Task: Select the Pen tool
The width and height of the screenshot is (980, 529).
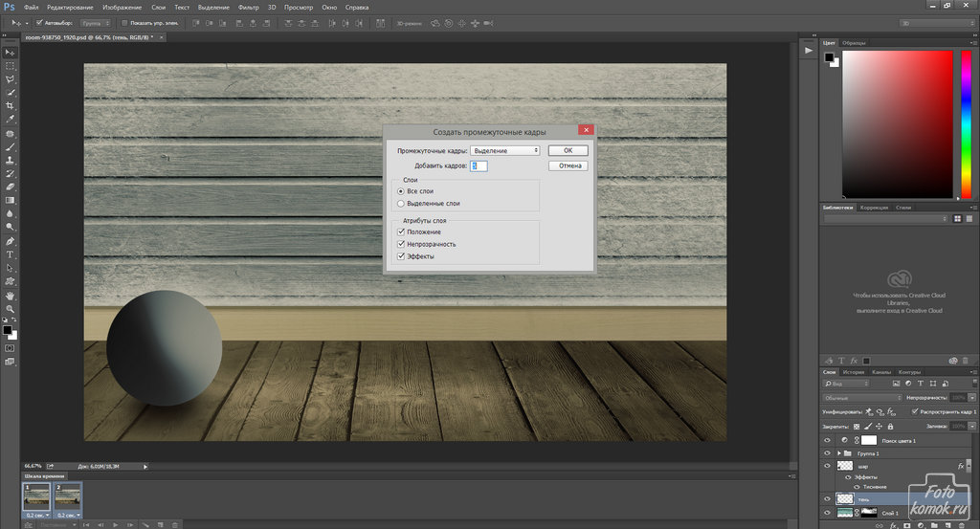Action: pyautogui.click(x=10, y=241)
